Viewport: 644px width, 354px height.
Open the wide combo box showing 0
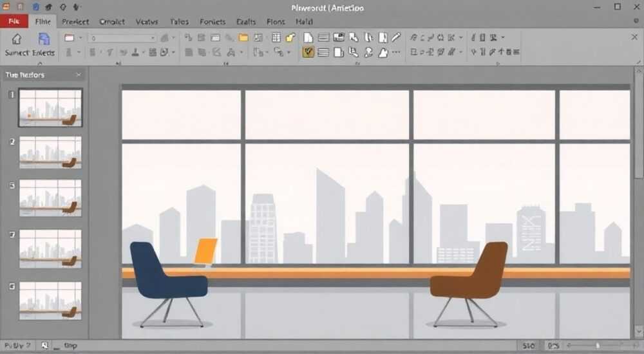122,38
